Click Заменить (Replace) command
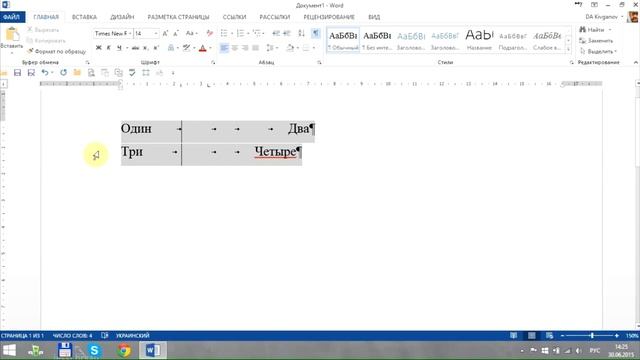The image size is (640, 360). click(596, 40)
